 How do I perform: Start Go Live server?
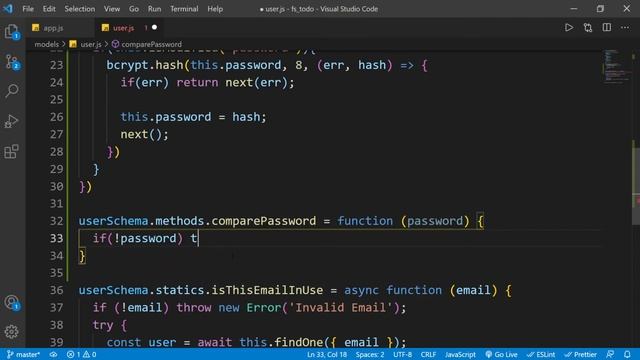(501, 354)
